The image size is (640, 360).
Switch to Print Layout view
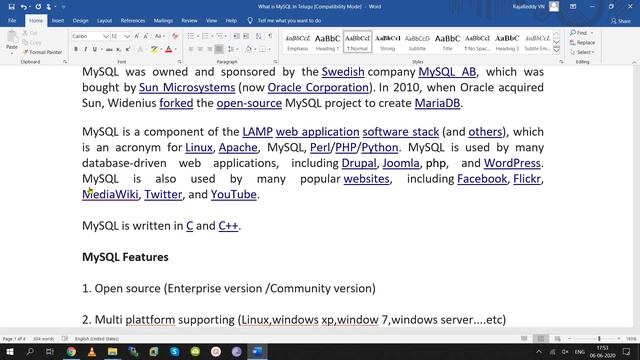[541, 339]
